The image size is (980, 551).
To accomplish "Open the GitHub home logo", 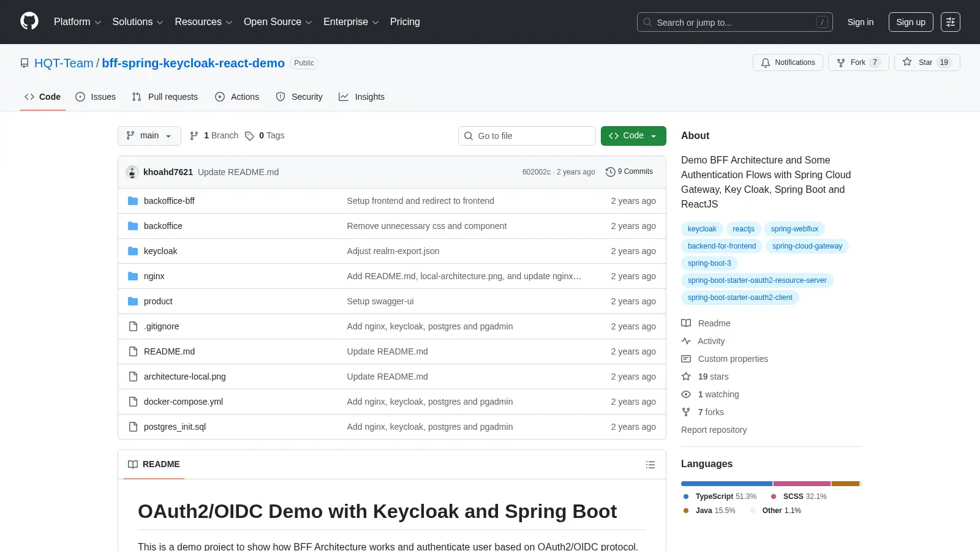I will [x=29, y=21].
